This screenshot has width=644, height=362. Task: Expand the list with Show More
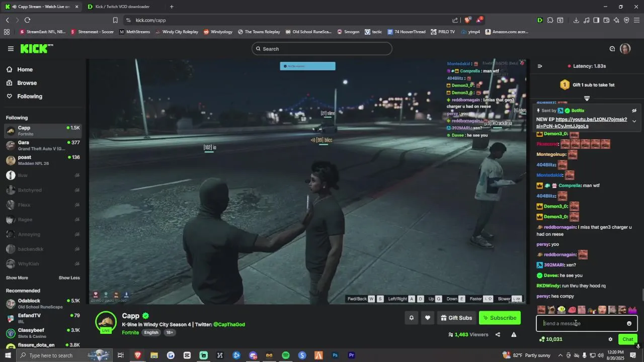tap(17, 278)
